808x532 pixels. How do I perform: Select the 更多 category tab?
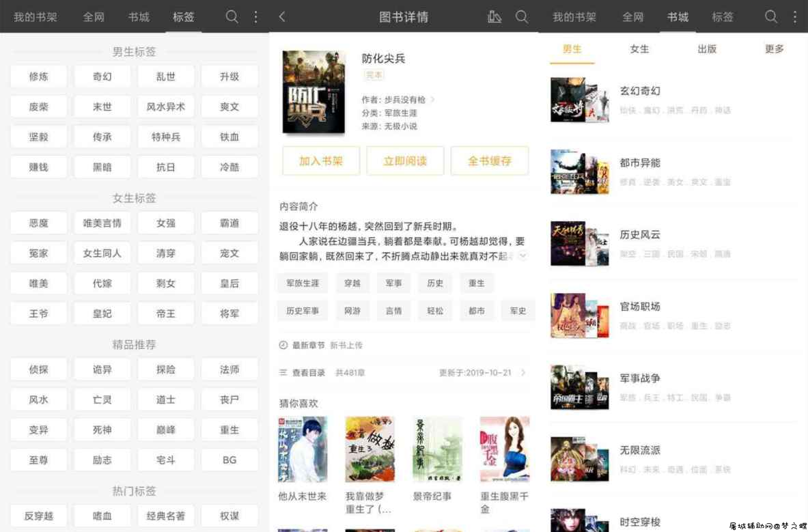774,49
